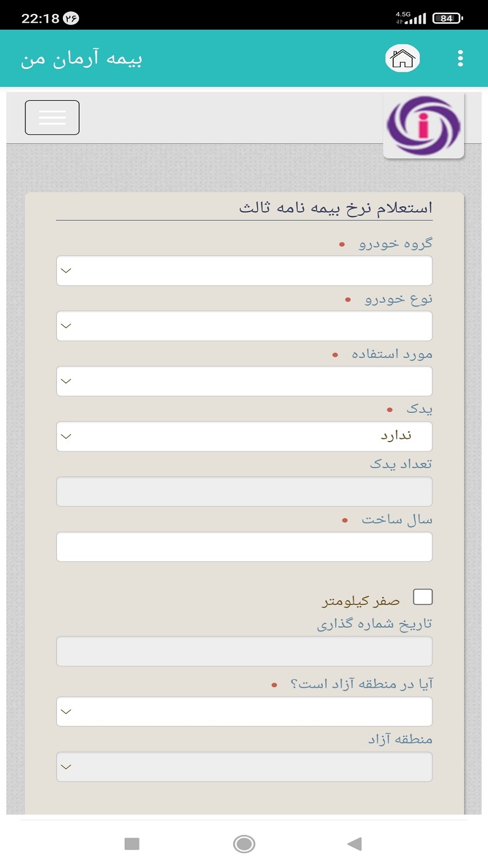Open the hamburger navigation menu
The image size is (488, 868).
tap(52, 117)
